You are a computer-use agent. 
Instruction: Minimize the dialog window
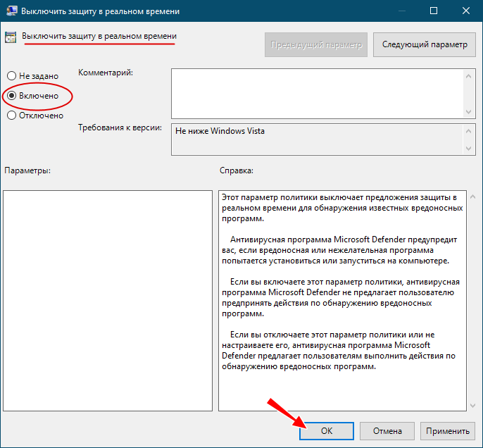click(x=401, y=11)
